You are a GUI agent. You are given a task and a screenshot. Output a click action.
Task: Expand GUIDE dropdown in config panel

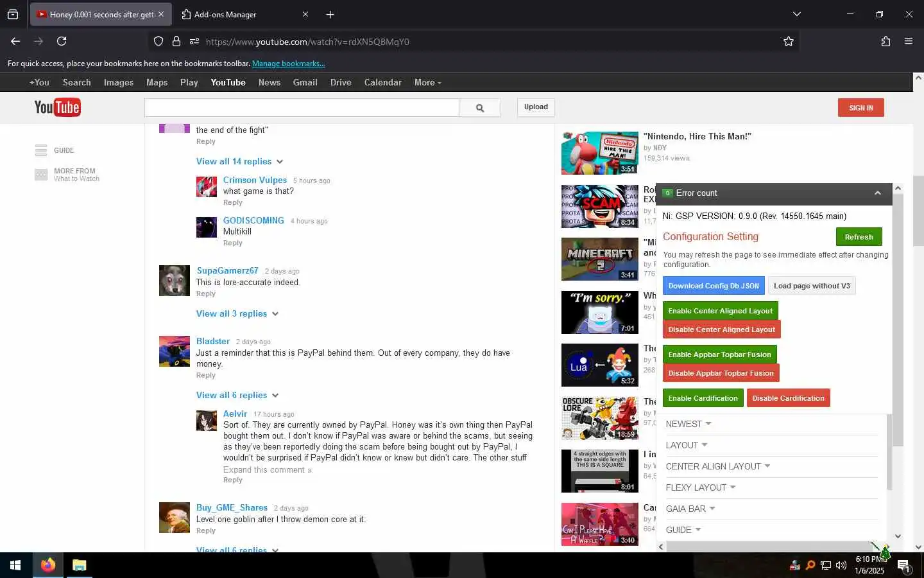point(683,530)
